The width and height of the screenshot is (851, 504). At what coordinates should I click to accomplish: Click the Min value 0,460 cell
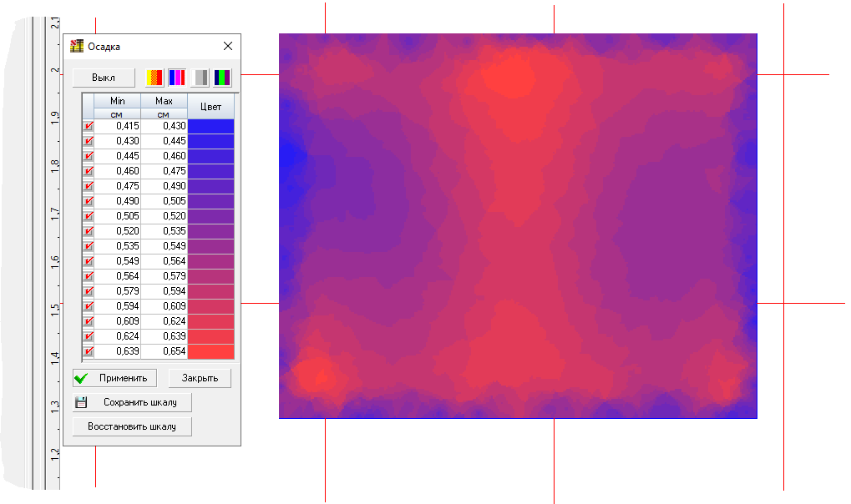pyautogui.click(x=117, y=171)
